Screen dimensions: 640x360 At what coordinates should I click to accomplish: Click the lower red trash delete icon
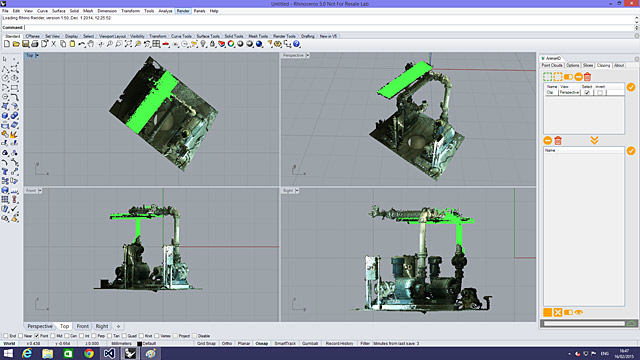coord(558,140)
